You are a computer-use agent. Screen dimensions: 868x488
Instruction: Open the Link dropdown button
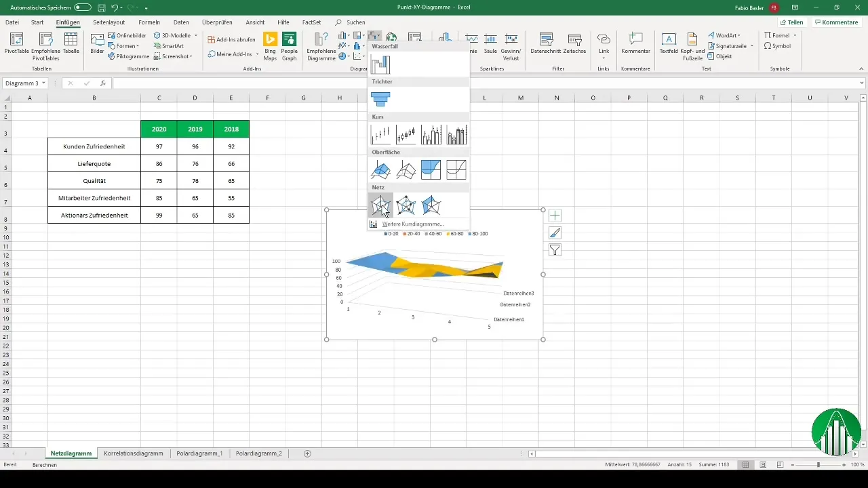[x=604, y=46]
